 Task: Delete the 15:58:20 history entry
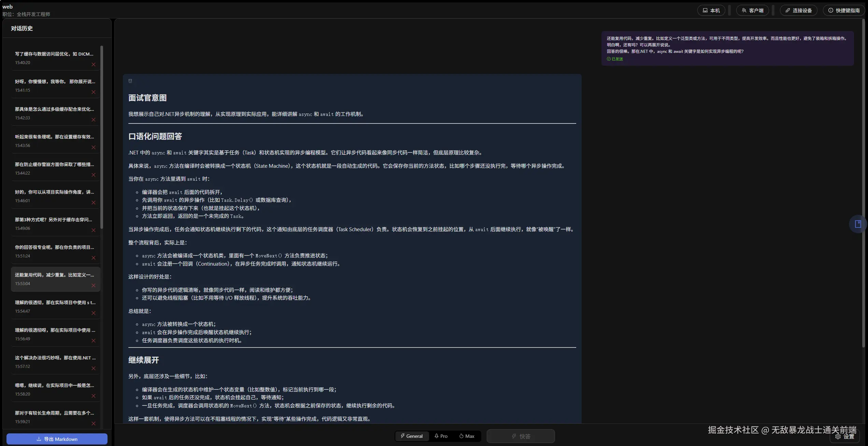[x=94, y=396]
